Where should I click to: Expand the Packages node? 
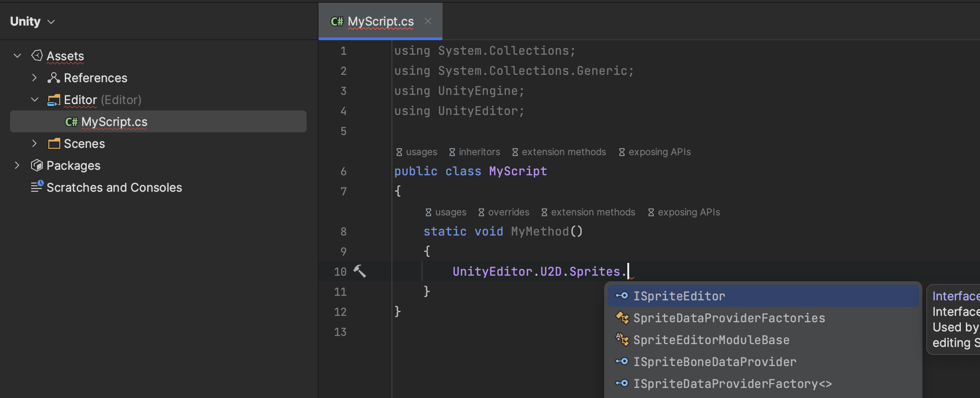click(17, 165)
